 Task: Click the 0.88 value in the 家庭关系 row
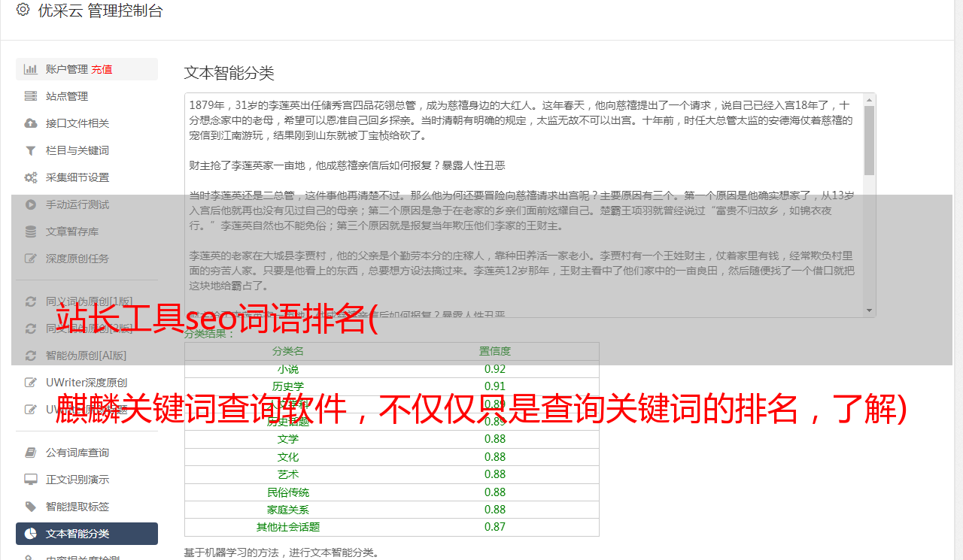(495, 510)
